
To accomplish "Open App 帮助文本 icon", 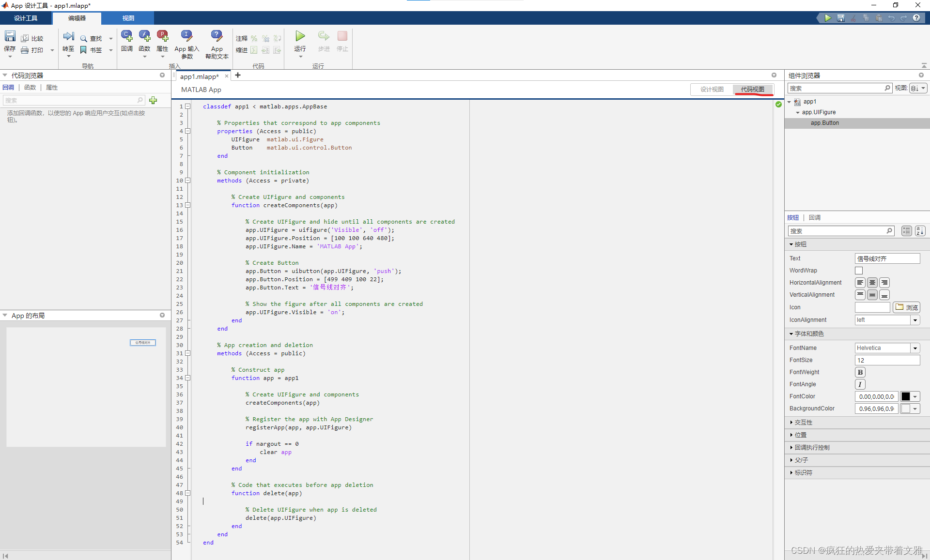I will click(x=217, y=36).
